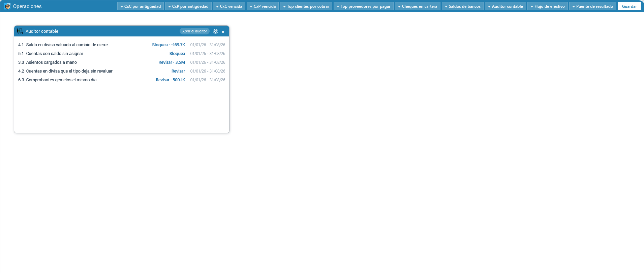Add the CxC vencida widget
Viewport: 644px width, 275px height.
pos(229,6)
